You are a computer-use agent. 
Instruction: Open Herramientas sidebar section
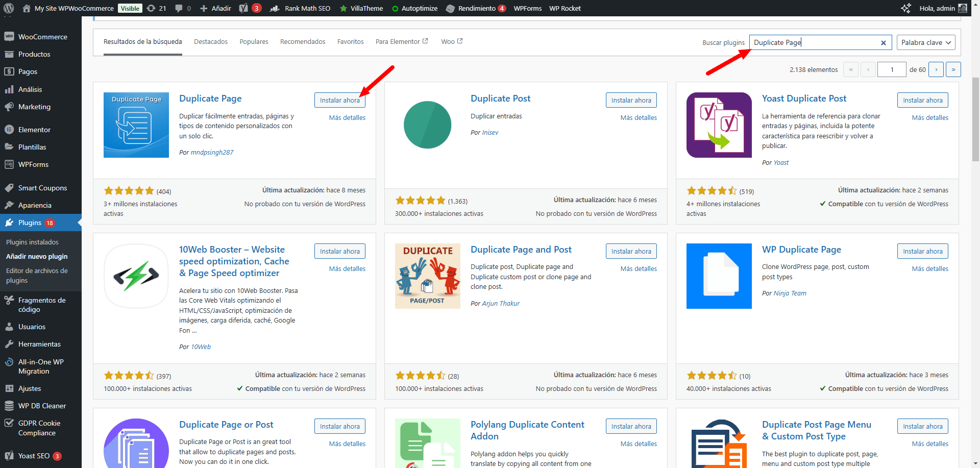click(41, 344)
